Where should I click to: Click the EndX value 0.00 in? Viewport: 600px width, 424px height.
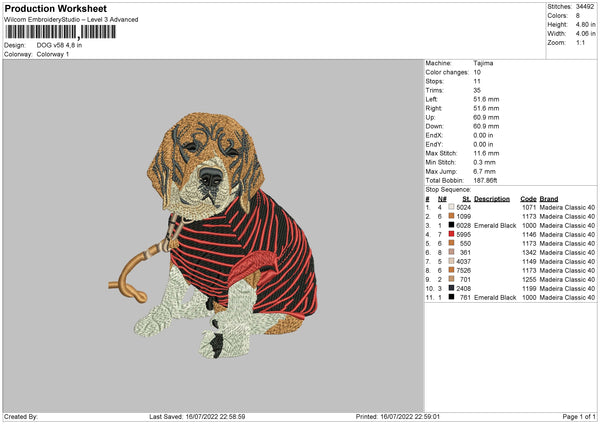point(483,135)
